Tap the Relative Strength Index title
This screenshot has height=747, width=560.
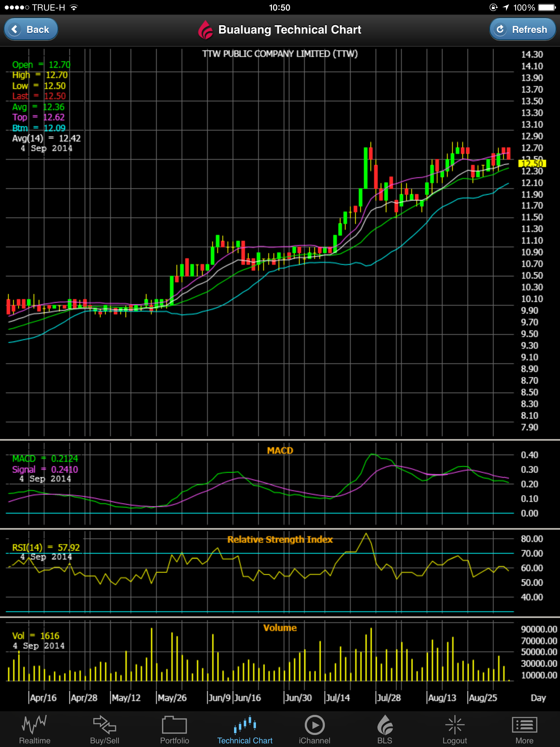(x=280, y=539)
